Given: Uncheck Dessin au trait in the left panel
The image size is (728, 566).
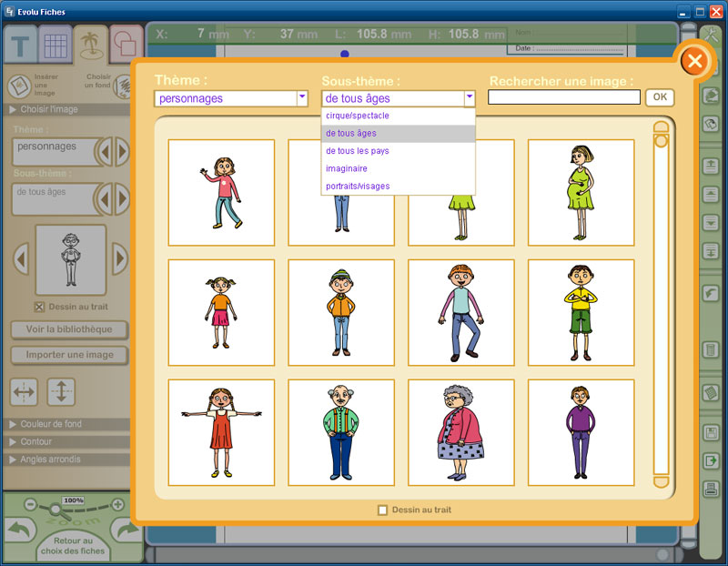Looking at the screenshot, I should tap(39, 307).
